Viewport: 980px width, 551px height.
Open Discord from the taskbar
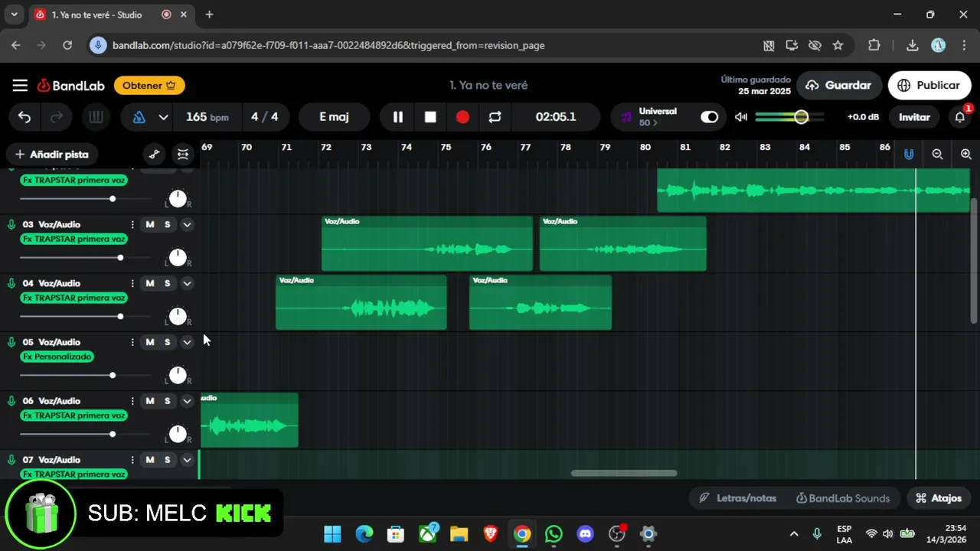point(585,533)
